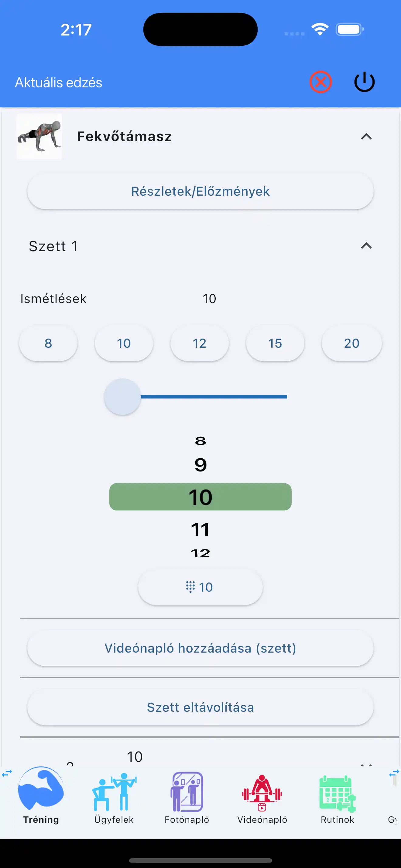Click Részletek/Előzmények button
The image size is (401, 868).
200,191
